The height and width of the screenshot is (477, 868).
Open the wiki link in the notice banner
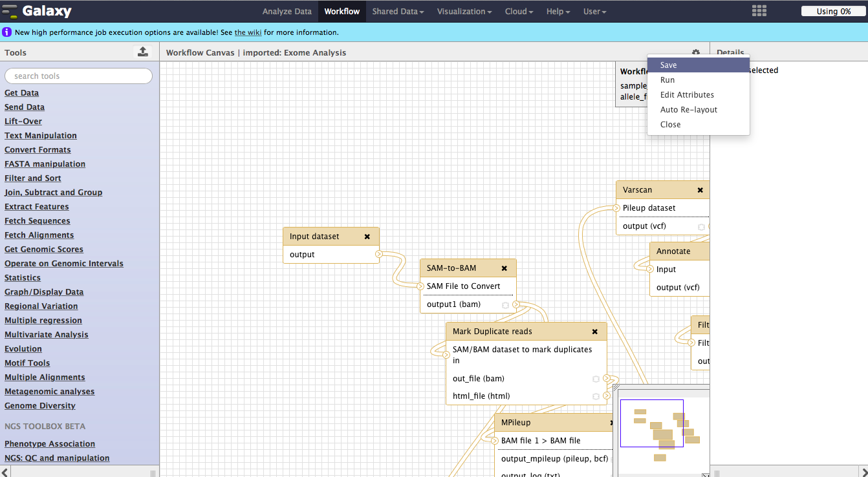(248, 32)
